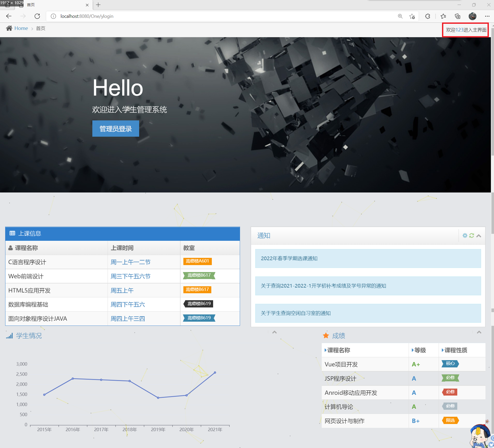Open the notification panel settings gear
Viewport: 494px width, 448px height.
[465, 235]
